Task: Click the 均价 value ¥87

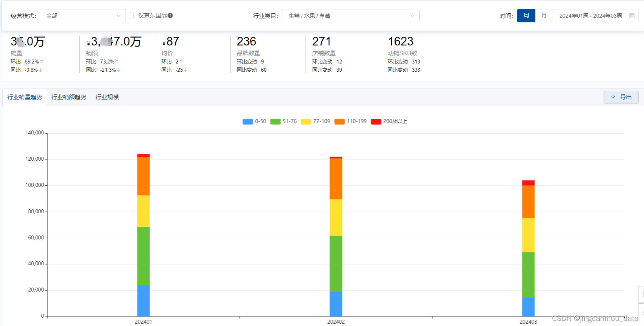Action: [x=171, y=42]
